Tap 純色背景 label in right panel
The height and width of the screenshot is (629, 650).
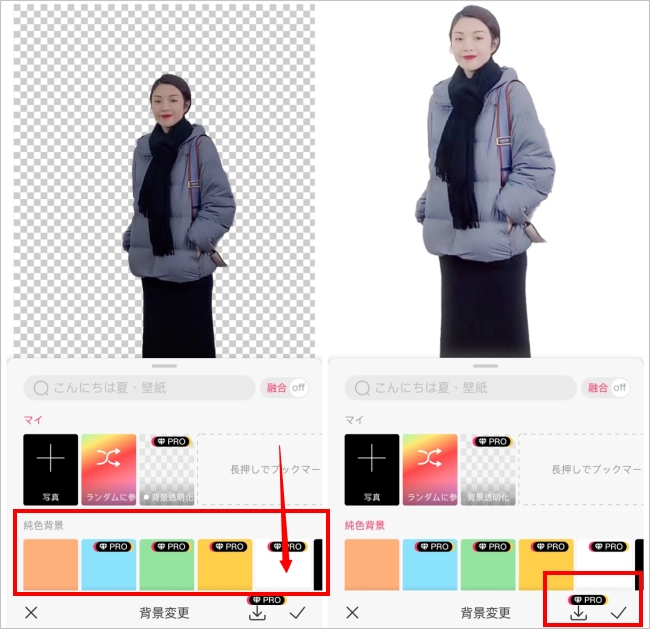pyautogui.click(x=365, y=525)
